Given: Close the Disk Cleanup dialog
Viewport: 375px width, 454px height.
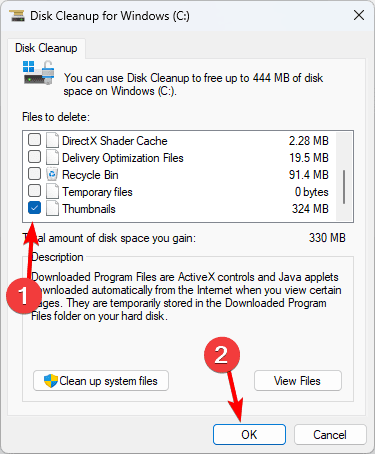Looking at the screenshot, I should tap(359, 15).
